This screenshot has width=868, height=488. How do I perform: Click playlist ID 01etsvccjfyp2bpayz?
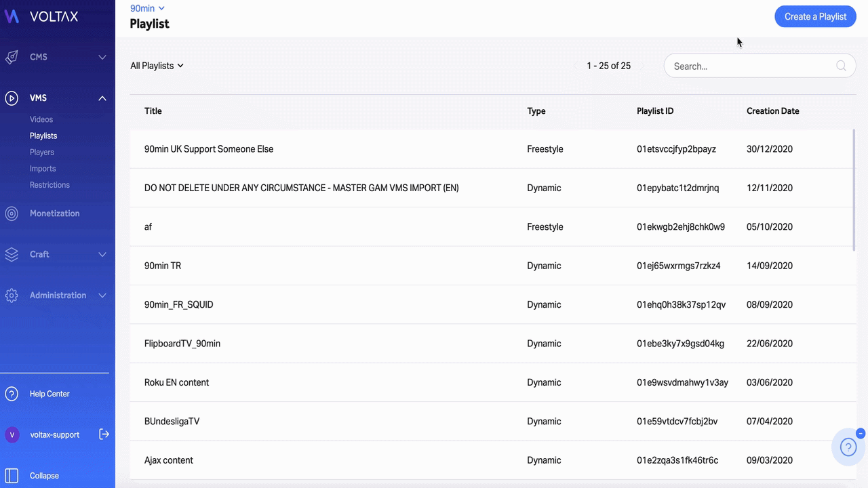pos(676,149)
